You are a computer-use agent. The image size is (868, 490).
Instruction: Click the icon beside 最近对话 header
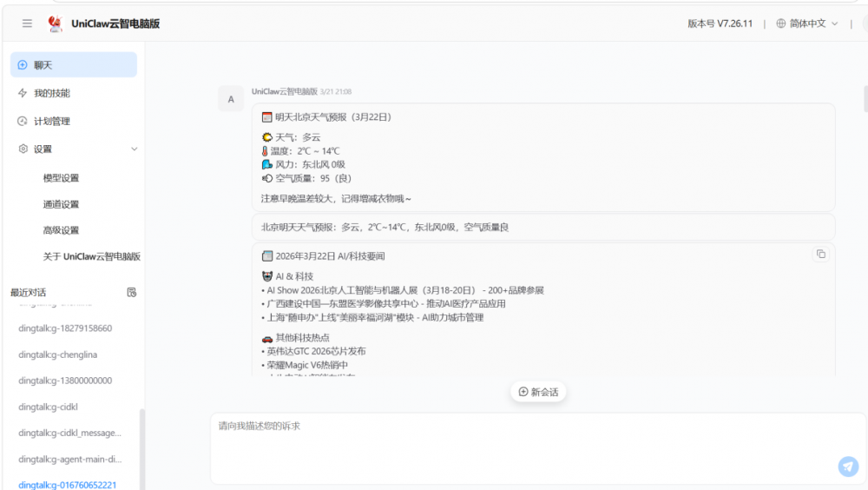tap(132, 292)
